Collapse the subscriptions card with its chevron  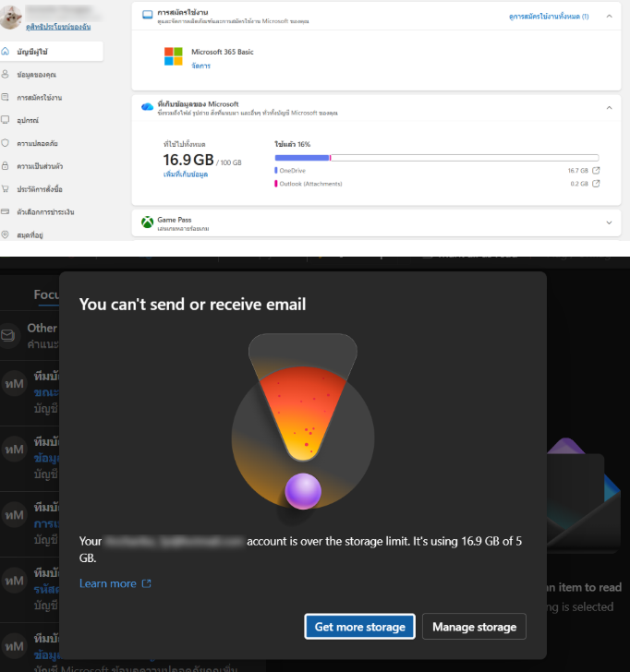click(609, 16)
